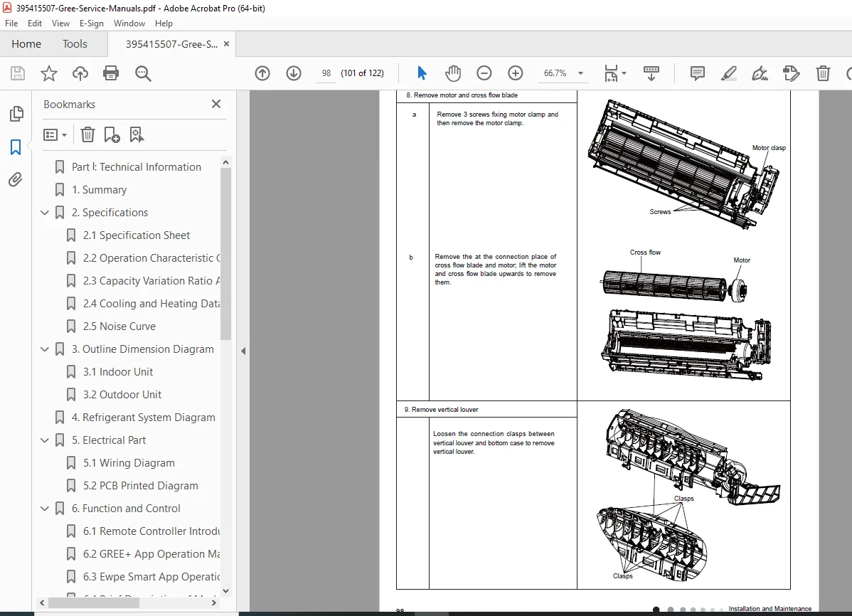This screenshot has height=616, width=852.
Task: Switch to the Tools tab
Action: point(75,44)
